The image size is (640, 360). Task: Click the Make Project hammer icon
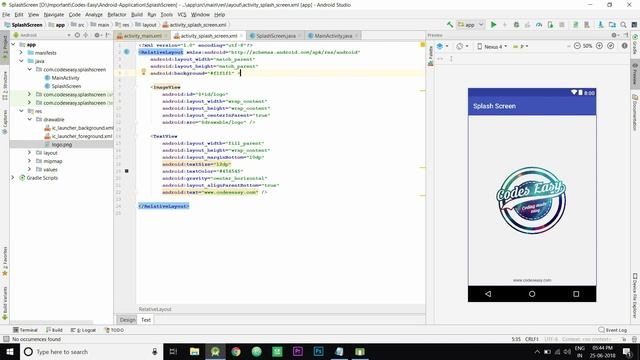pos(449,25)
